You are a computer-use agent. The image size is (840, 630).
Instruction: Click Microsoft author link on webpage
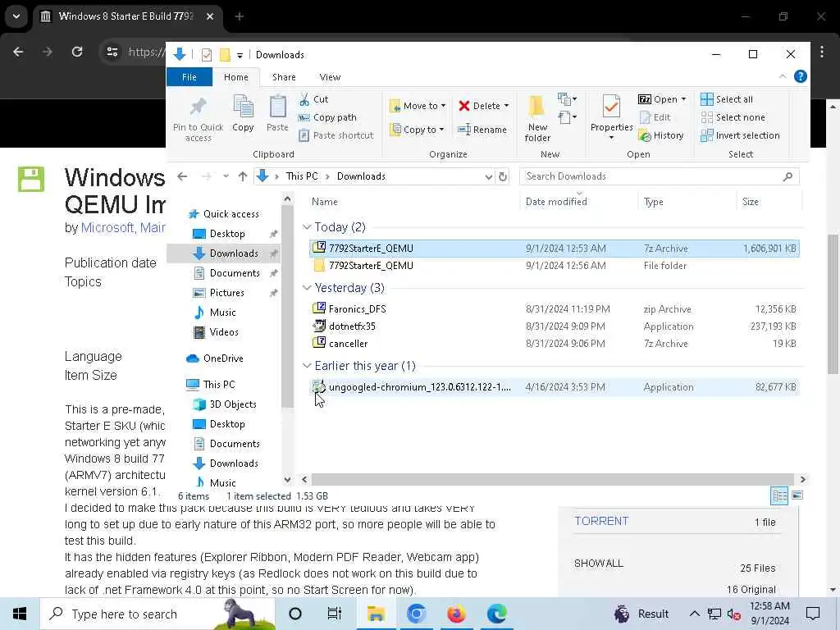107,228
